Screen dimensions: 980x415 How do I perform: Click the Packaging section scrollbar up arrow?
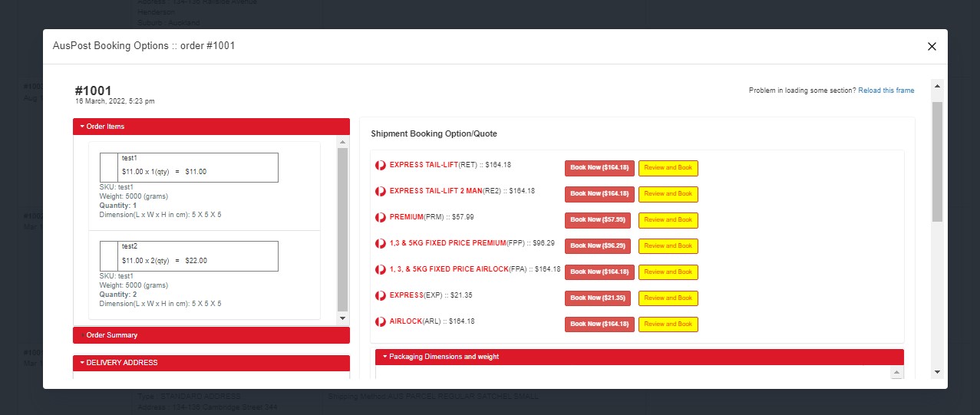(896, 372)
